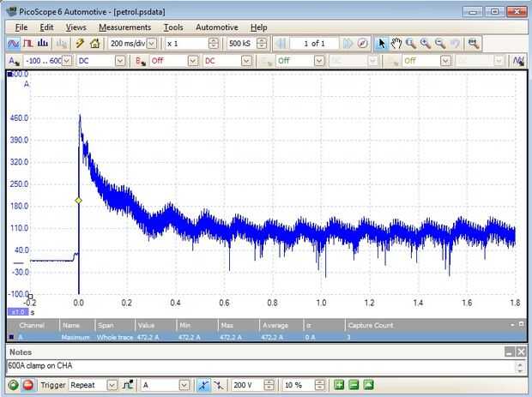532x397 pixels.
Task: Open the Edit menu
Action: 46,27
